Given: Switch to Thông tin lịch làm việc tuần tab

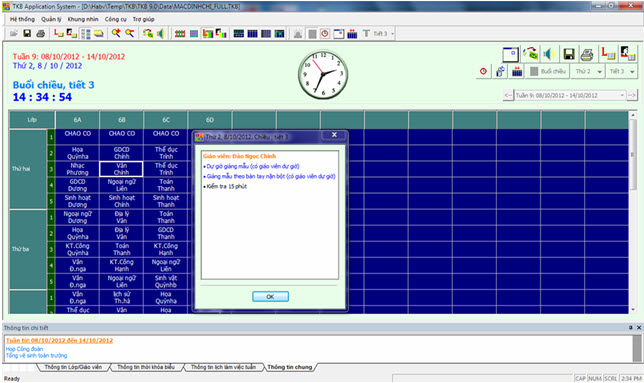Looking at the screenshot, I should (223, 367).
